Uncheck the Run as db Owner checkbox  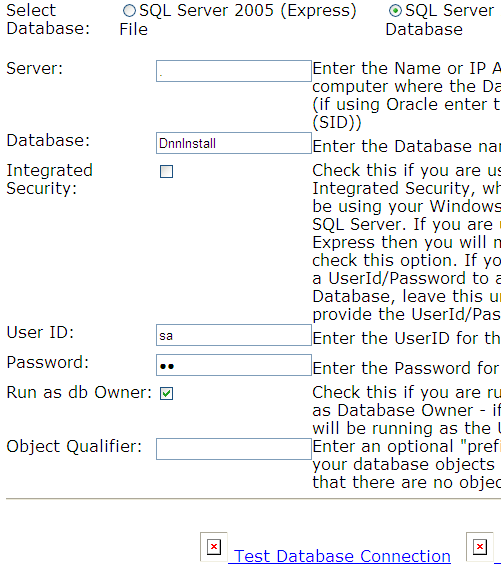point(166,393)
